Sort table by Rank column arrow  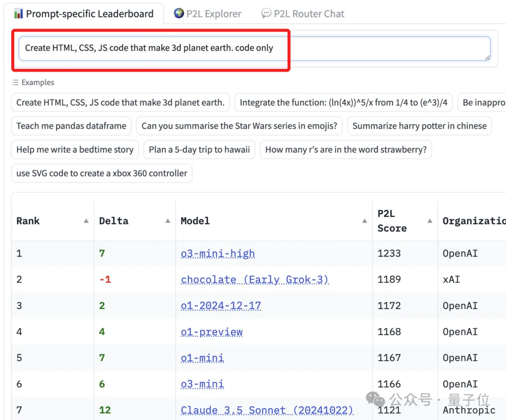click(86, 221)
